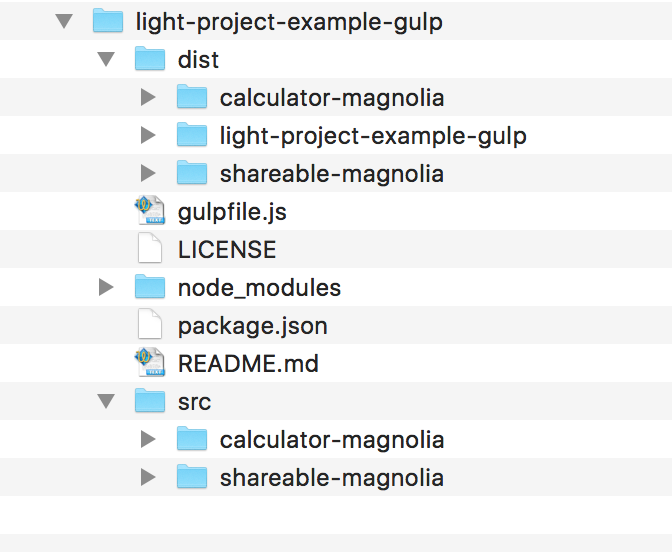Click the dist folder icon

[x=149, y=59]
